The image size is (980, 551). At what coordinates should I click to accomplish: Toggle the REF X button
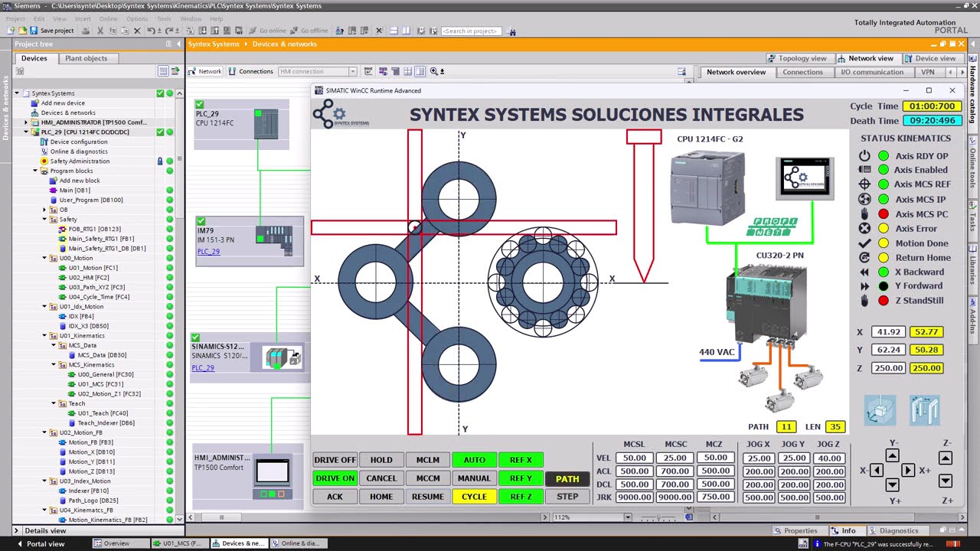point(521,460)
